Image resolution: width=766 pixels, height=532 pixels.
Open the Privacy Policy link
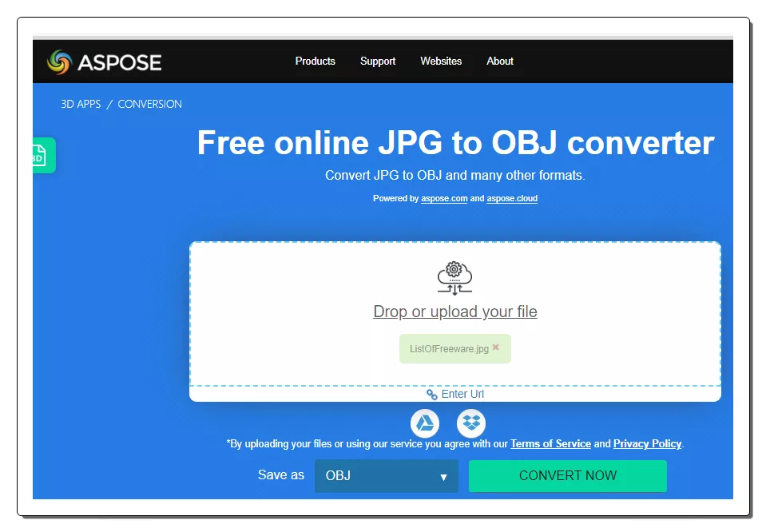(x=647, y=443)
